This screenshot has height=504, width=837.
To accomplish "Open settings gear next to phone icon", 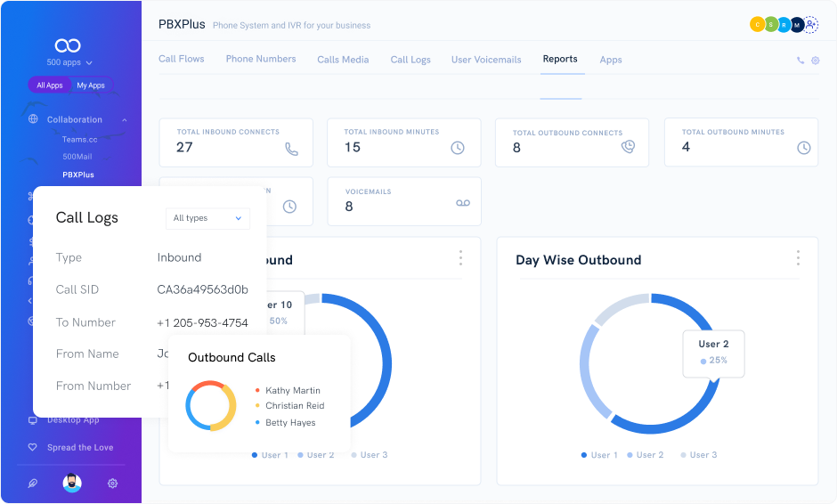I will coord(815,61).
